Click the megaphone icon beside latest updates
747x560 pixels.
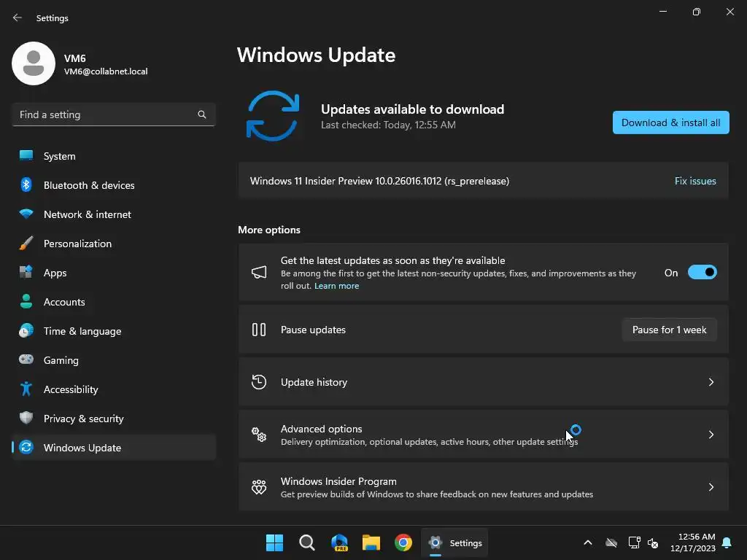pos(259,273)
